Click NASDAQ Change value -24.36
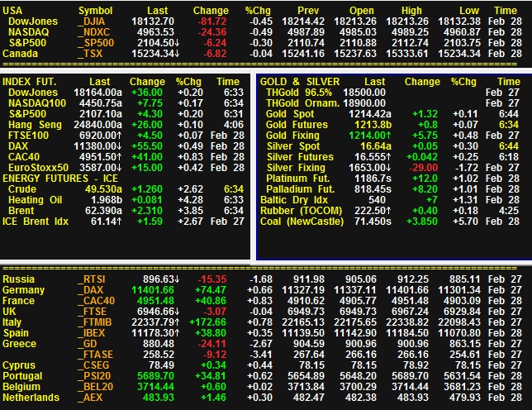Viewport: 532px width, 410px height. tap(212, 32)
